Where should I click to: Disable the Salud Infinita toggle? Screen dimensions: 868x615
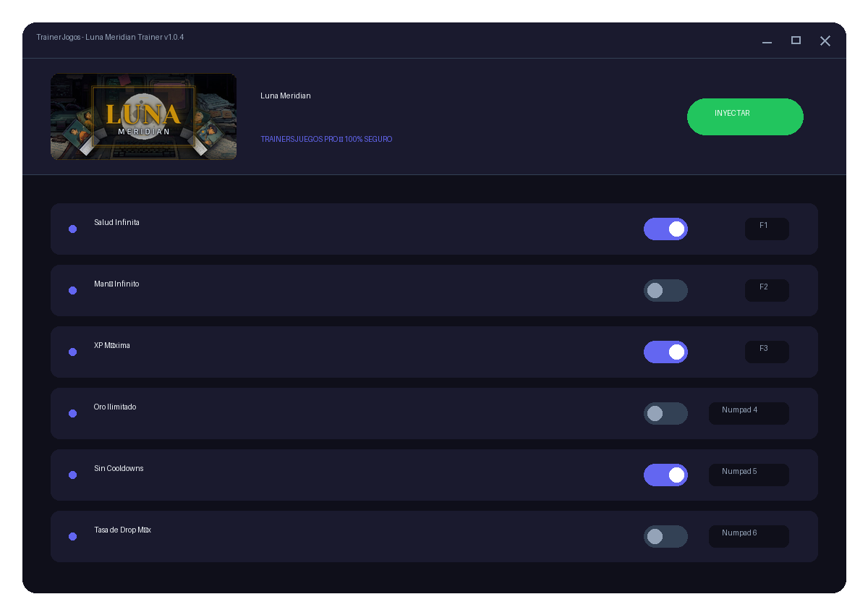pos(665,229)
